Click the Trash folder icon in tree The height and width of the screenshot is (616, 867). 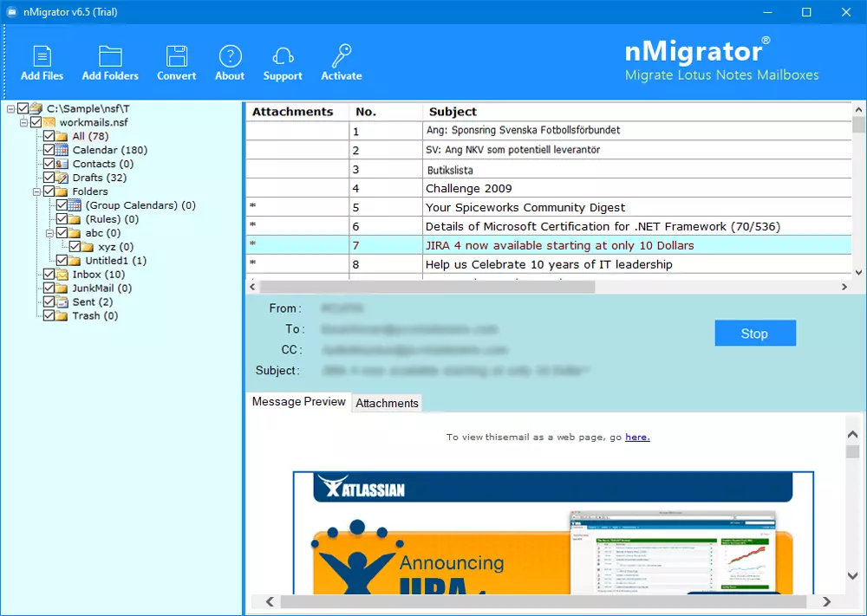[x=62, y=315]
